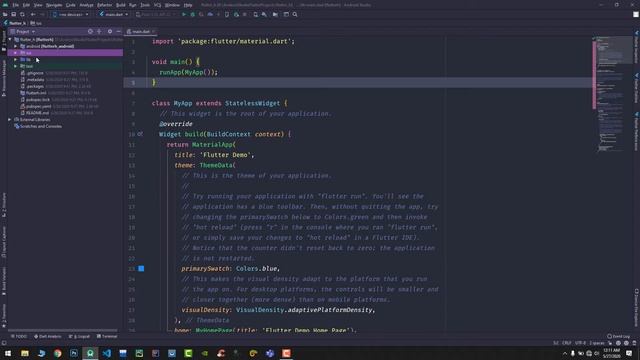Click the override gutter icon on line 10
640x360 pixels.
[x=140, y=134]
